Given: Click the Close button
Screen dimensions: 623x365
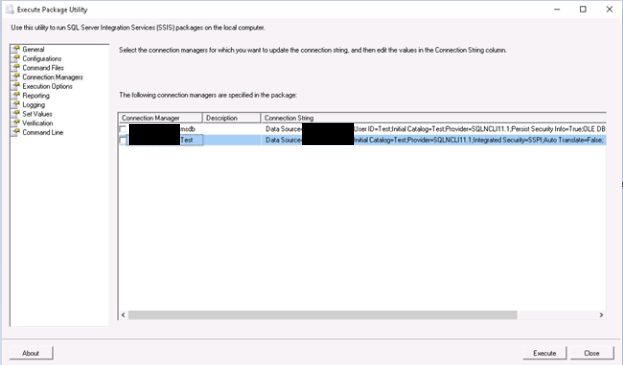Looking at the screenshot, I should (x=592, y=353).
